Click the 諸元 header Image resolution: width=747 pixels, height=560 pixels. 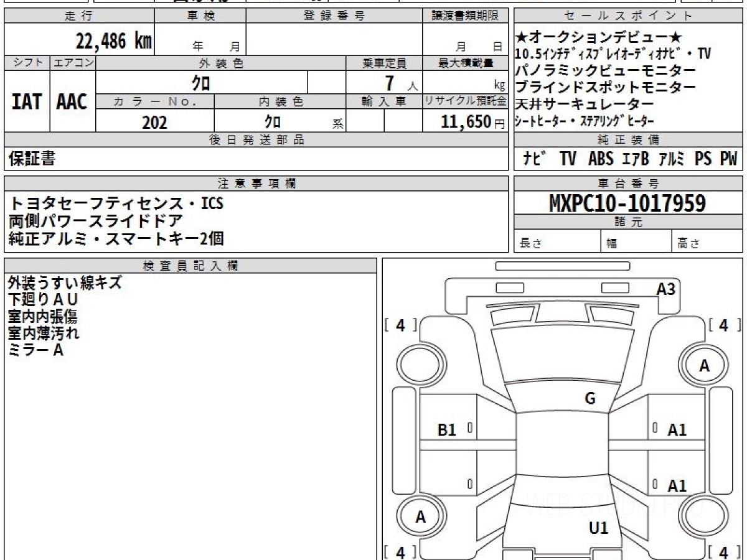click(629, 222)
